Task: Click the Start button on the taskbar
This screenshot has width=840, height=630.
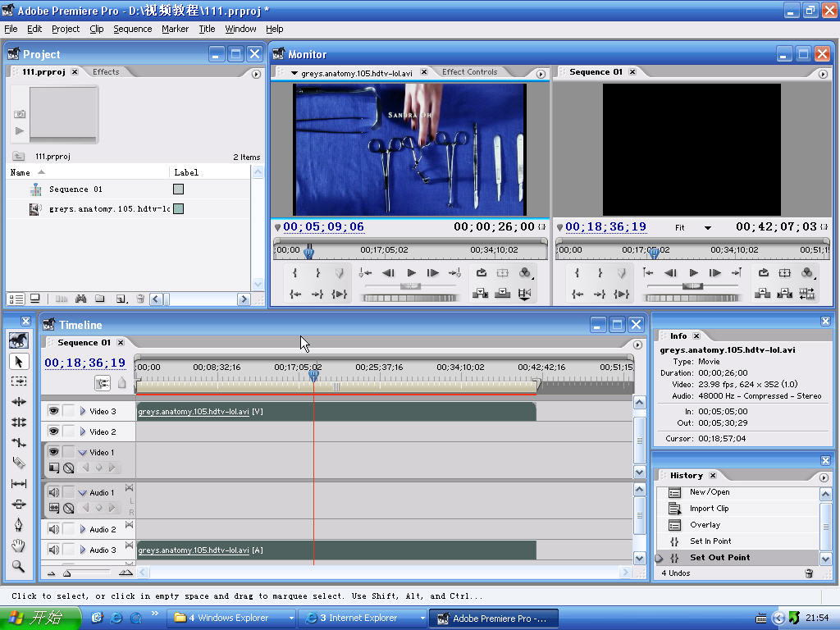Action: (40, 619)
